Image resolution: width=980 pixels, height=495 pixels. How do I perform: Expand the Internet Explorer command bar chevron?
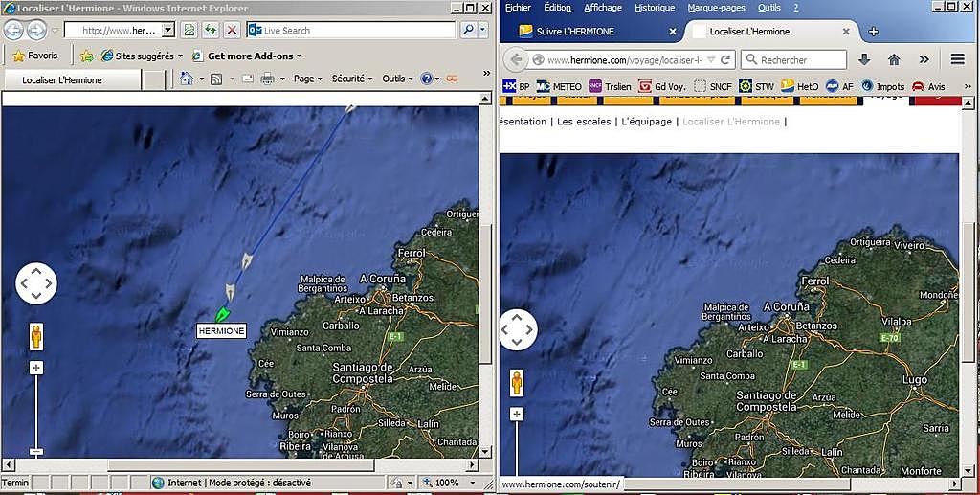[486, 74]
